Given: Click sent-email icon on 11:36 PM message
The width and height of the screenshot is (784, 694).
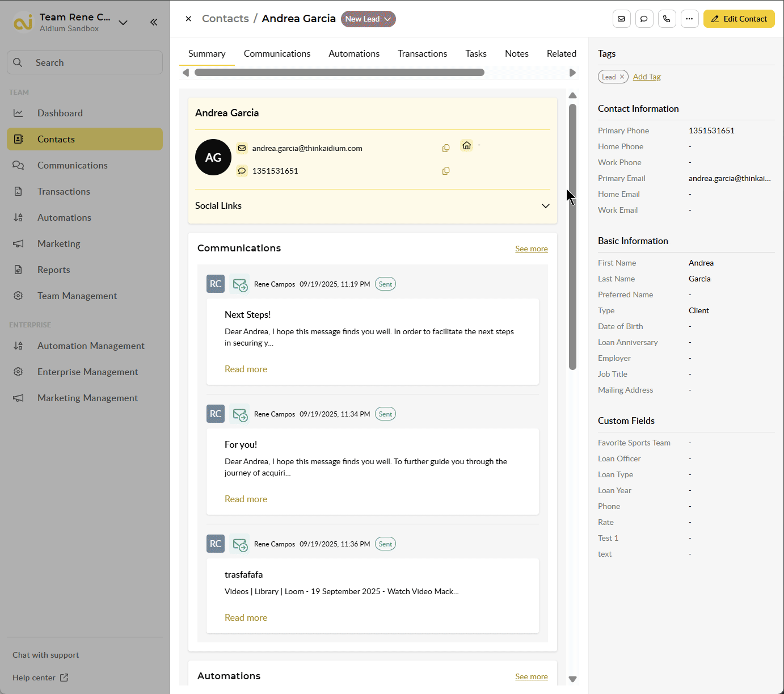Looking at the screenshot, I should pyautogui.click(x=240, y=544).
